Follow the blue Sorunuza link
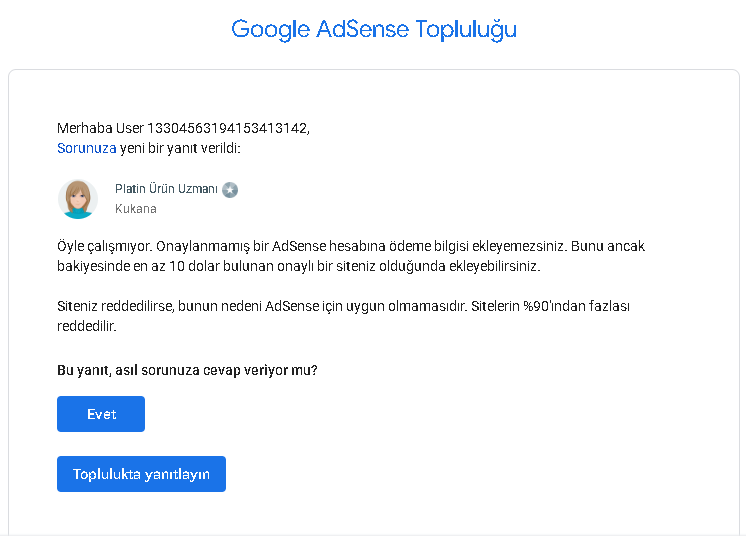 tap(87, 148)
